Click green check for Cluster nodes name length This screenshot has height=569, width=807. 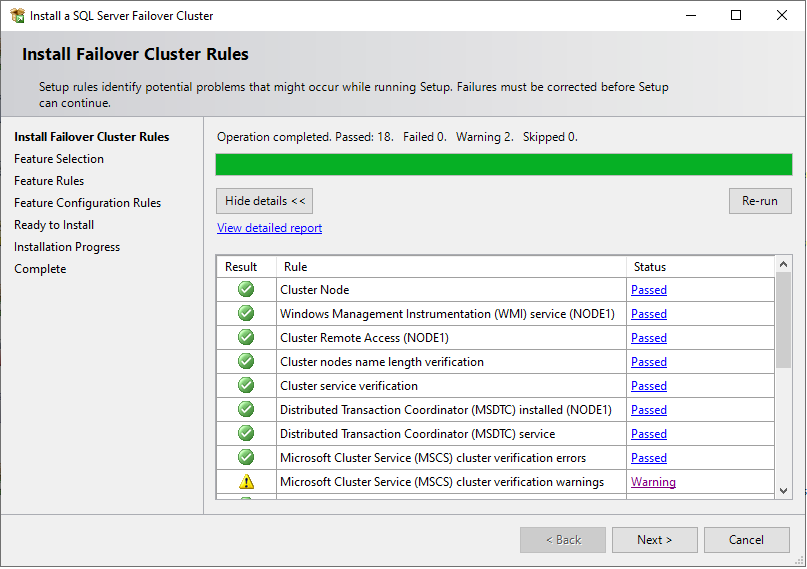246,361
